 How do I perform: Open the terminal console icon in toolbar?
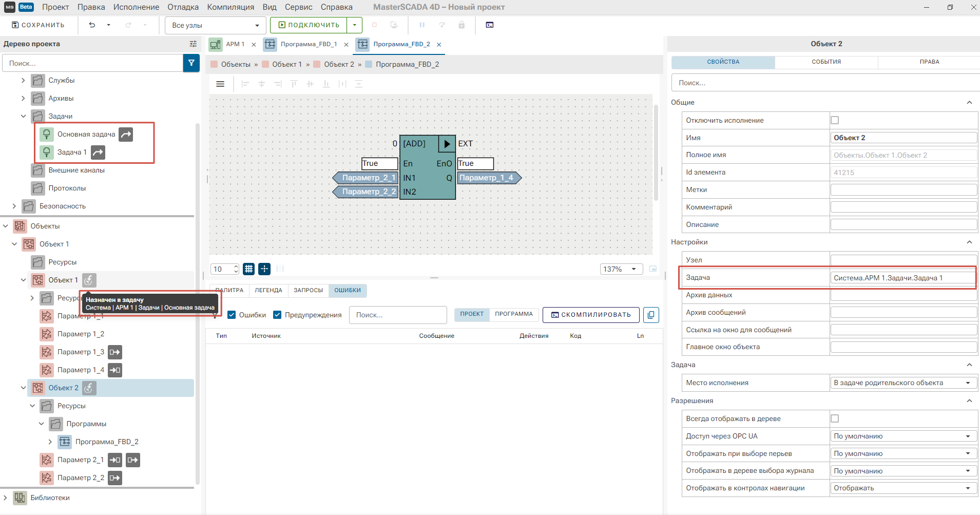click(x=490, y=25)
